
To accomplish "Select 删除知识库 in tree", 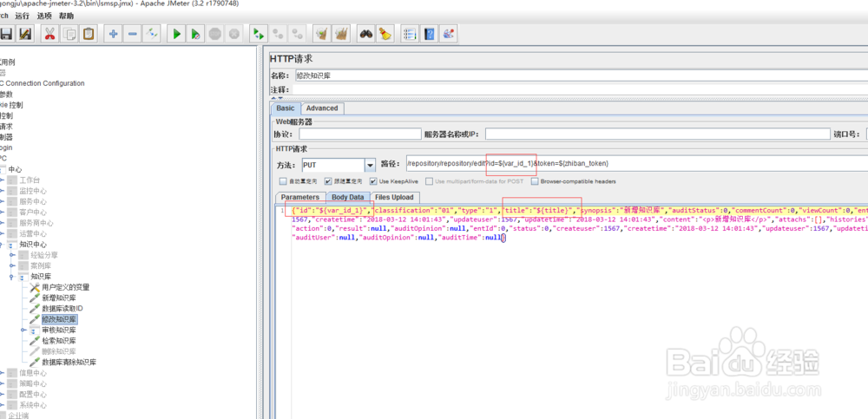I will pyautogui.click(x=59, y=351).
